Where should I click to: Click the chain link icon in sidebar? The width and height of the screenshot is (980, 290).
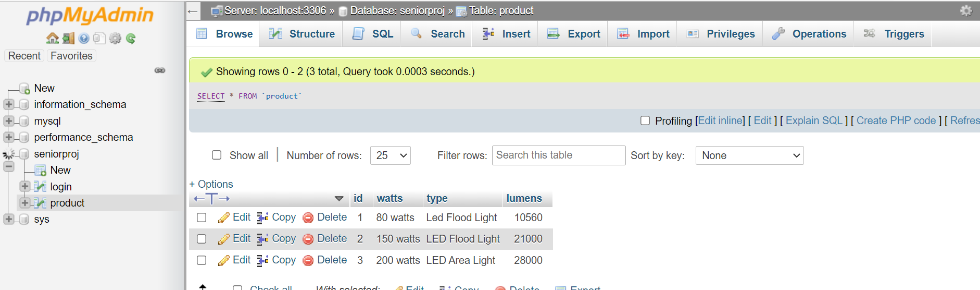tap(160, 70)
